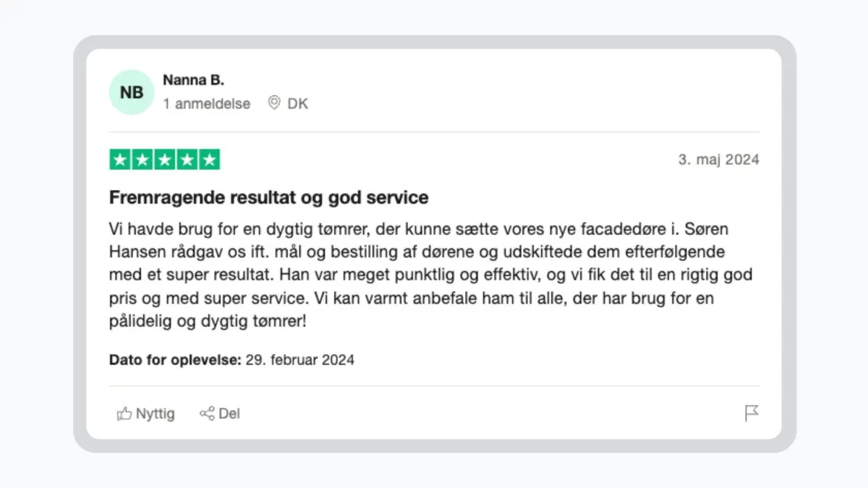Image resolution: width=868 pixels, height=488 pixels.
Task: Click the '1 anmeldelse' review count
Action: [x=207, y=103]
